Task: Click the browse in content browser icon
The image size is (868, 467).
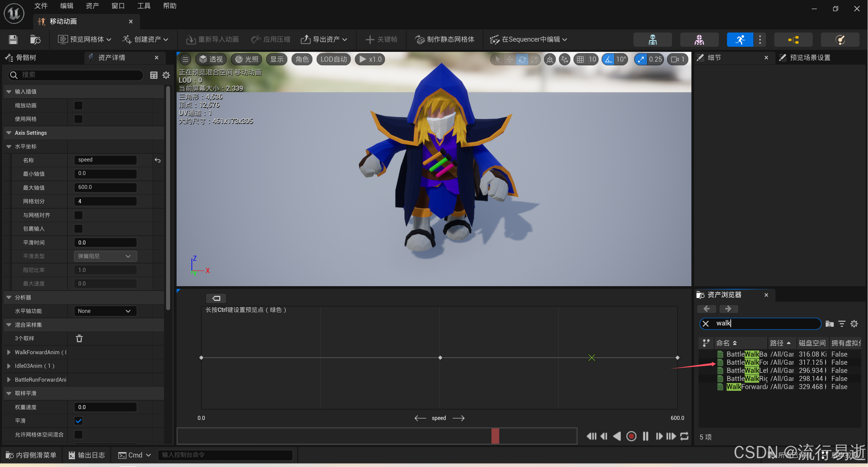Action: tap(35, 40)
